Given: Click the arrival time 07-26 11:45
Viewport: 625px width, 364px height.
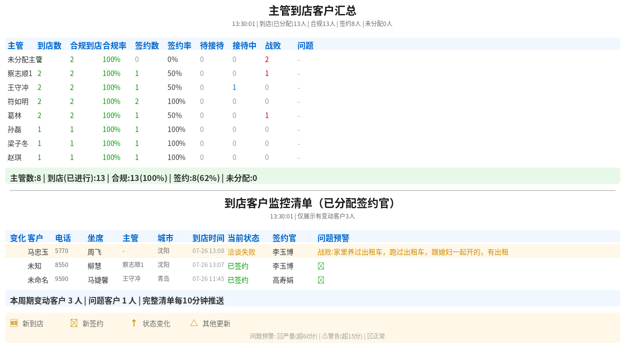Looking at the screenshot, I should pyautogui.click(x=208, y=279).
